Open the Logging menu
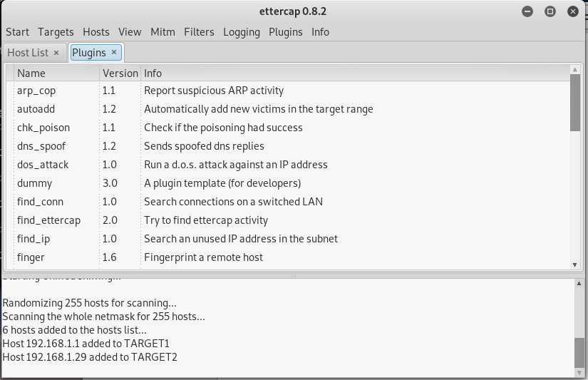This screenshot has width=588, height=380. coord(242,32)
